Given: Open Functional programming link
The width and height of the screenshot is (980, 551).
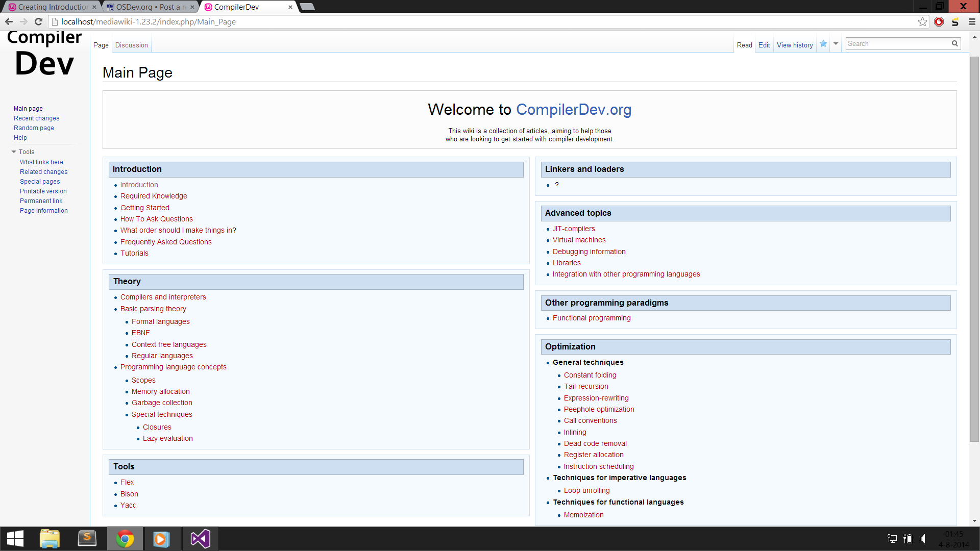Looking at the screenshot, I should coord(592,318).
